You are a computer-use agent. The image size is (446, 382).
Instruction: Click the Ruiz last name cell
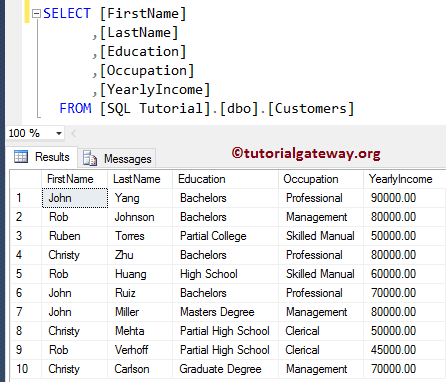pyautogui.click(x=140, y=293)
